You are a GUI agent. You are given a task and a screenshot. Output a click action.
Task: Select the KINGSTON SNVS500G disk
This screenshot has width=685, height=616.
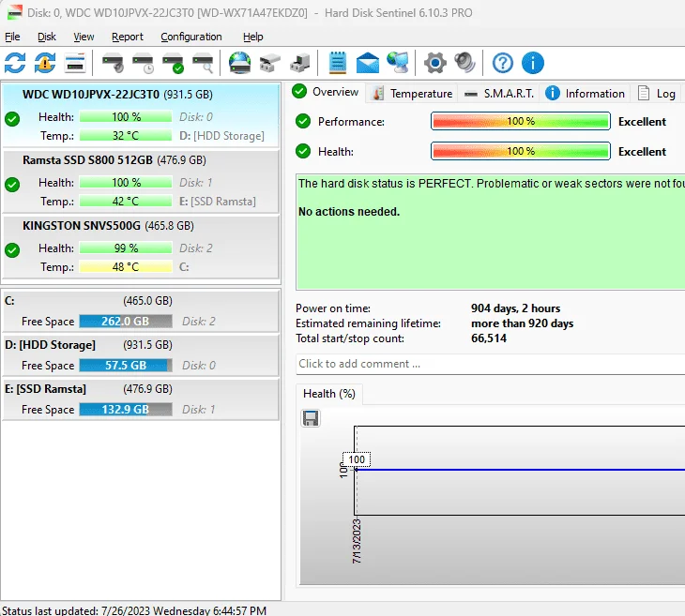[141, 248]
